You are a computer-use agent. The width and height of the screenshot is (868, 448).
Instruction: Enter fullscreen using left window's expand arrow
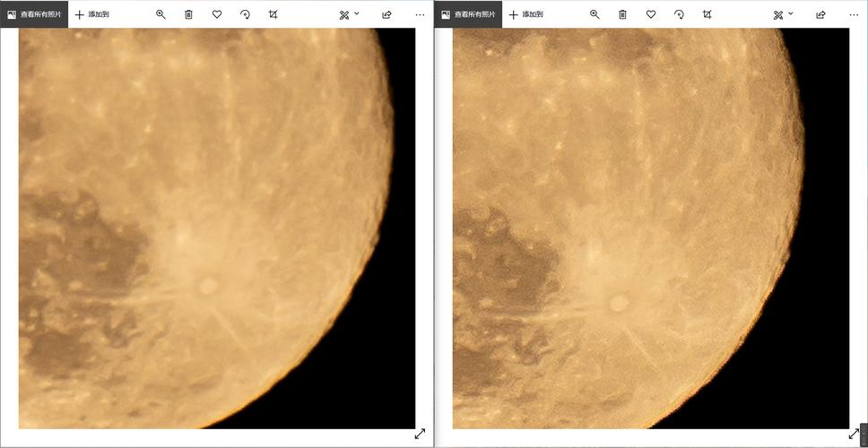(420, 434)
